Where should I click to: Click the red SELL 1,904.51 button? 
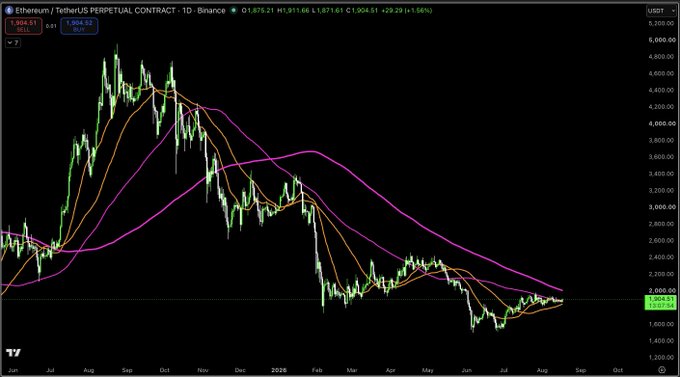point(23,26)
